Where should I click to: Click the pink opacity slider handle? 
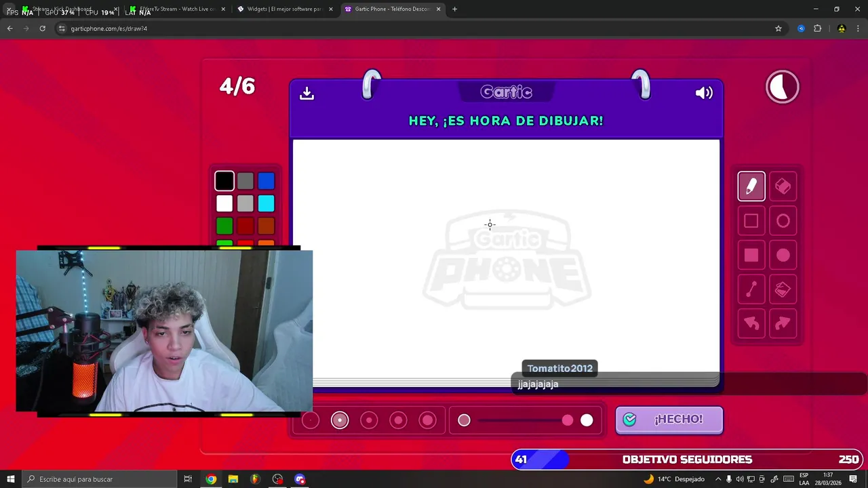click(568, 420)
